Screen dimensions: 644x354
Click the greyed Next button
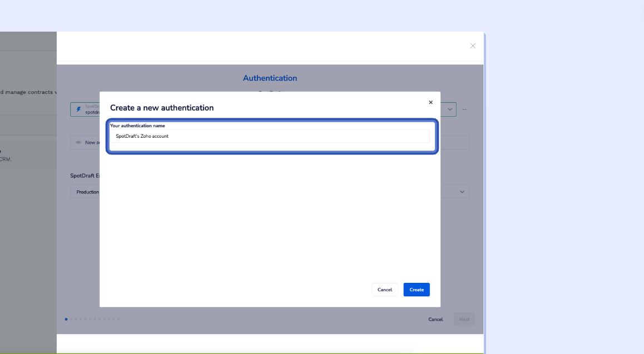tap(464, 320)
